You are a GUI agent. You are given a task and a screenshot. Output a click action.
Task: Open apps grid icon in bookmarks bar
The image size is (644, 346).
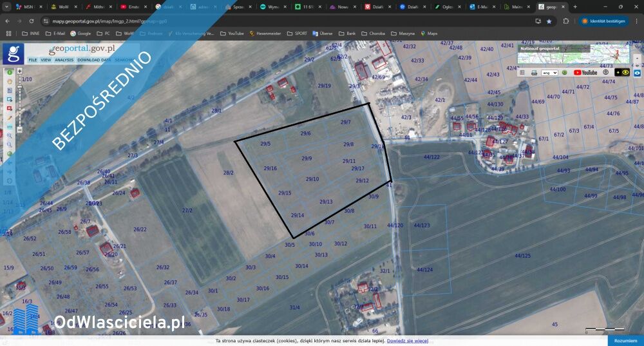(x=8, y=34)
